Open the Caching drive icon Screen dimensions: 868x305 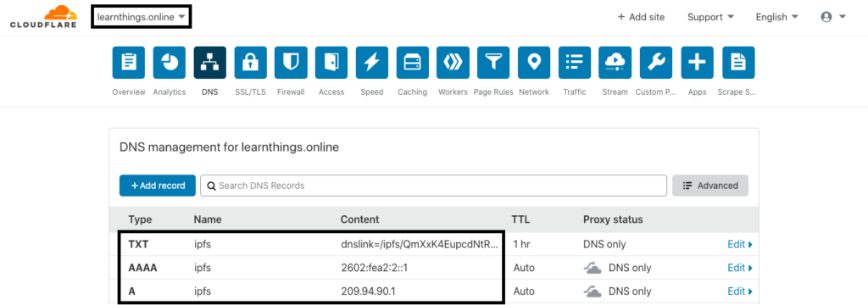point(413,63)
